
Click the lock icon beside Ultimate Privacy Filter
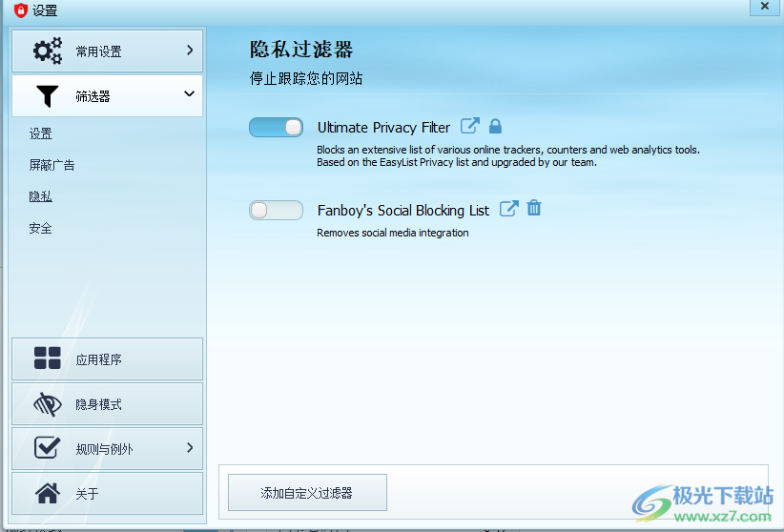tap(495, 126)
